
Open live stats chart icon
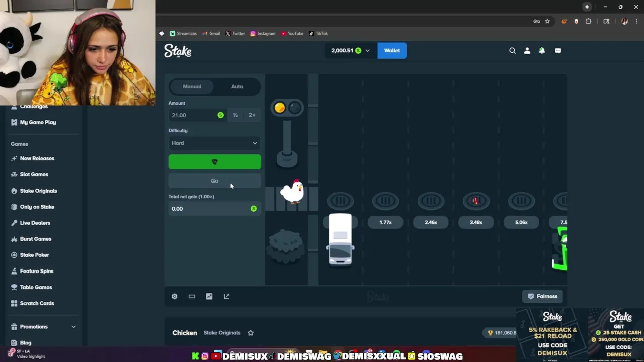click(209, 296)
